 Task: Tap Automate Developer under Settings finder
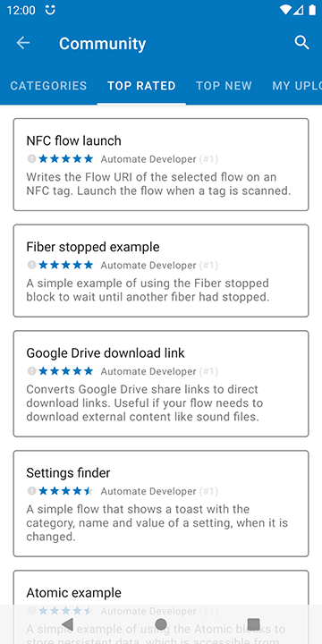[148, 491]
